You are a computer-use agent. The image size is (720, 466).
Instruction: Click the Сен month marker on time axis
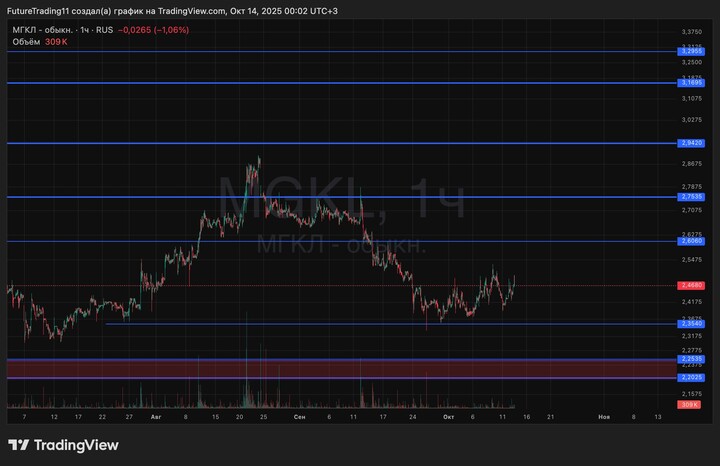coord(299,415)
